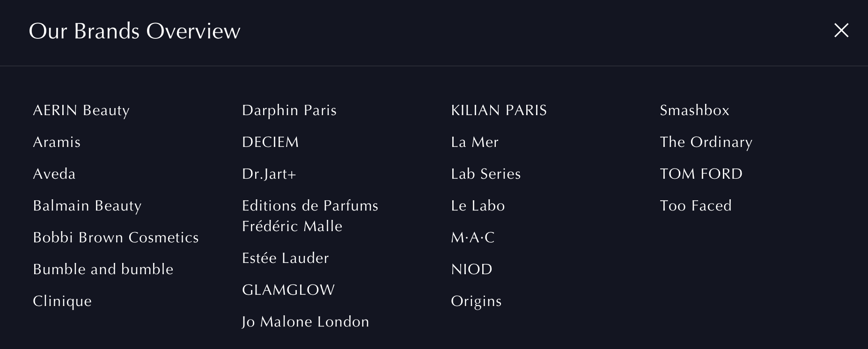
Task: Open the Darphin Paris link
Action: (289, 110)
